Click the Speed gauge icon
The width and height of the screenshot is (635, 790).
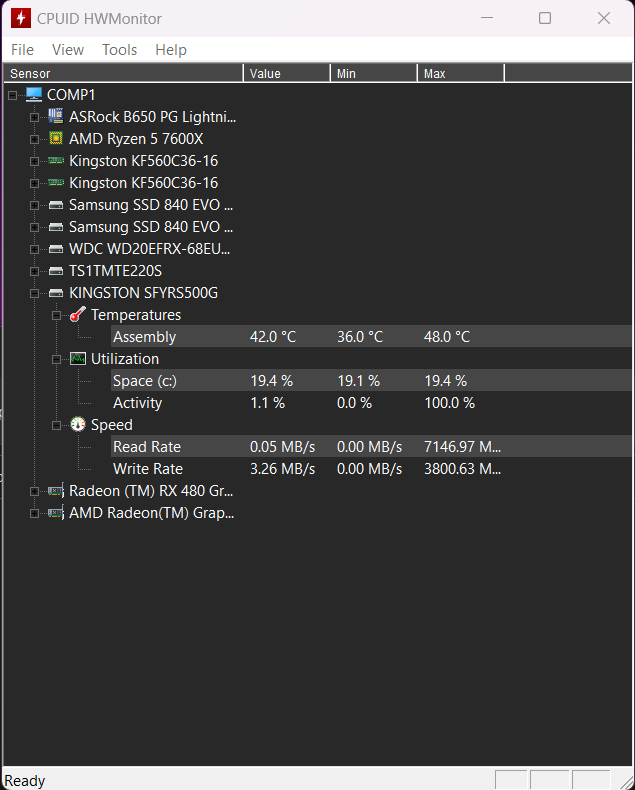click(78, 425)
